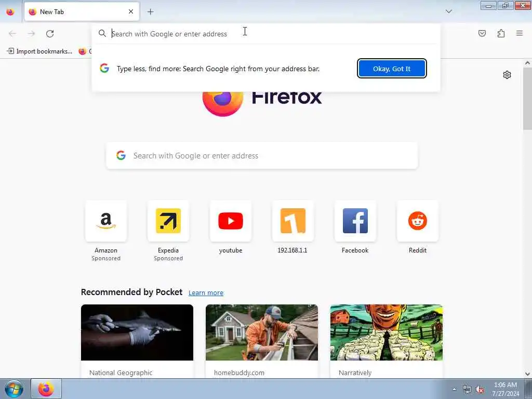This screenshot has height=399, width=532.
Task: Open the new tab personalize gear icon
Action: pos(507,75)
